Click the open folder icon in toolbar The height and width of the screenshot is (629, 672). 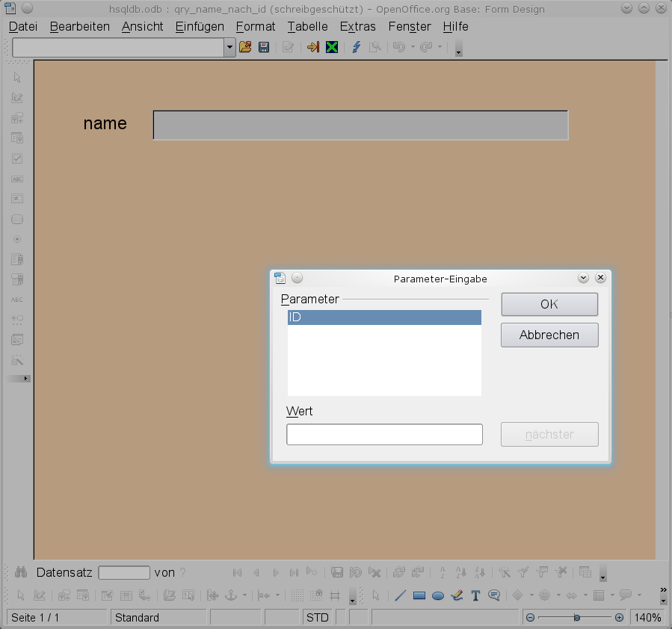[x=244, y=47]
